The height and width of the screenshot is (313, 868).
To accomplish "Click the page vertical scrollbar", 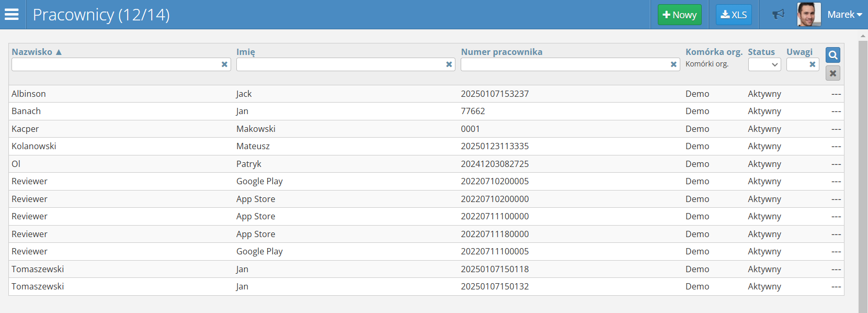I will (x=863, y=173).
